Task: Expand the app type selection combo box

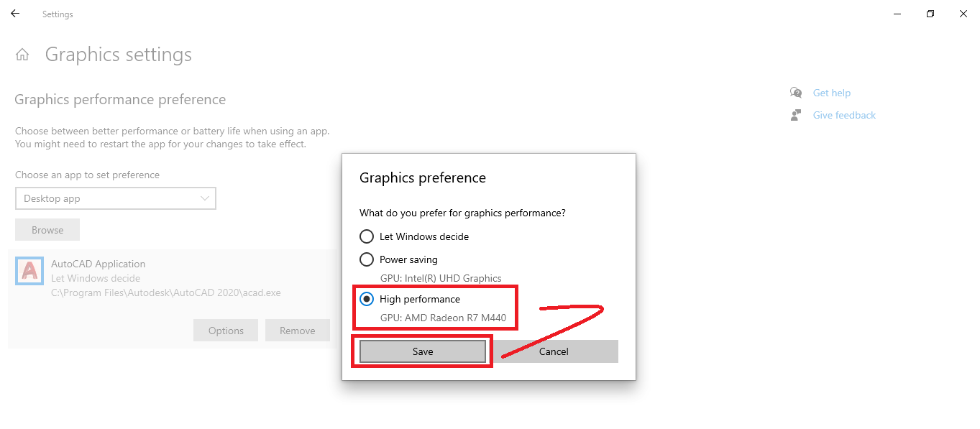Action: pos(115,198)
